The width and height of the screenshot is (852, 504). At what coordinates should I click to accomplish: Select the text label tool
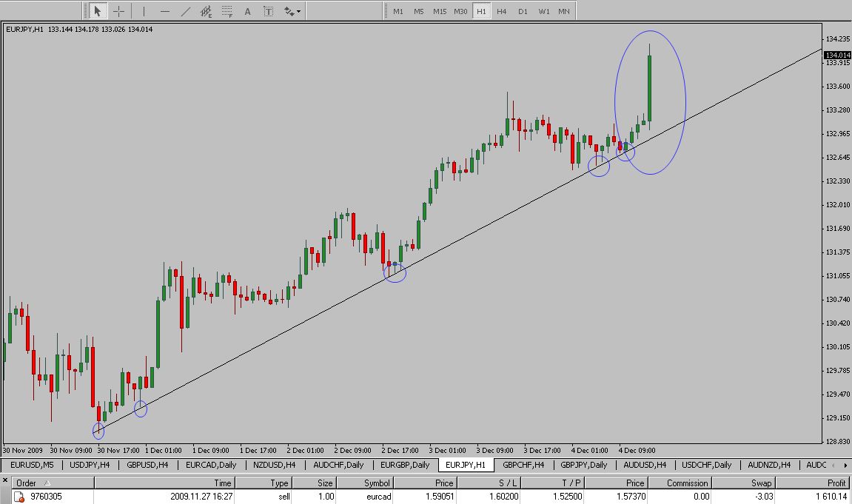click(x=268, y=11)
